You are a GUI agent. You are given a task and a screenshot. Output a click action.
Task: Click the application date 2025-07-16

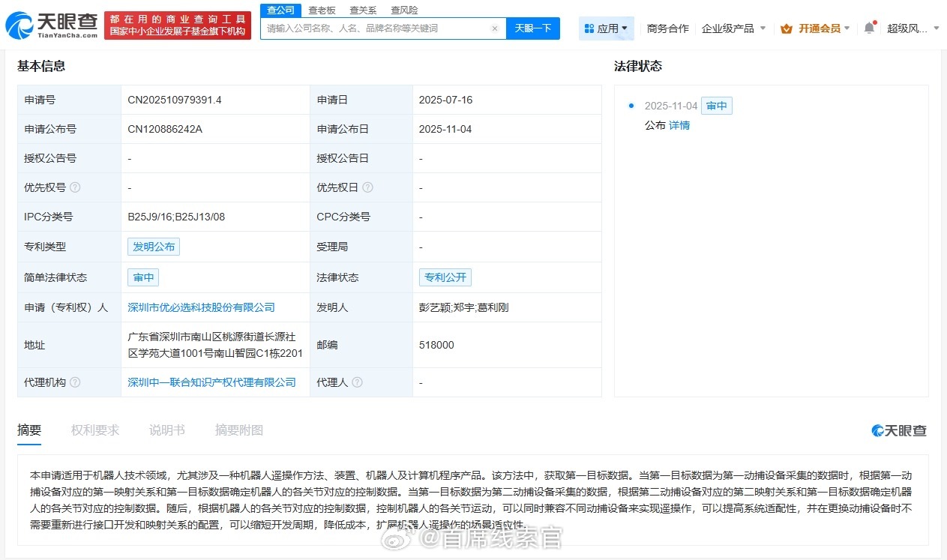point(445,100)
